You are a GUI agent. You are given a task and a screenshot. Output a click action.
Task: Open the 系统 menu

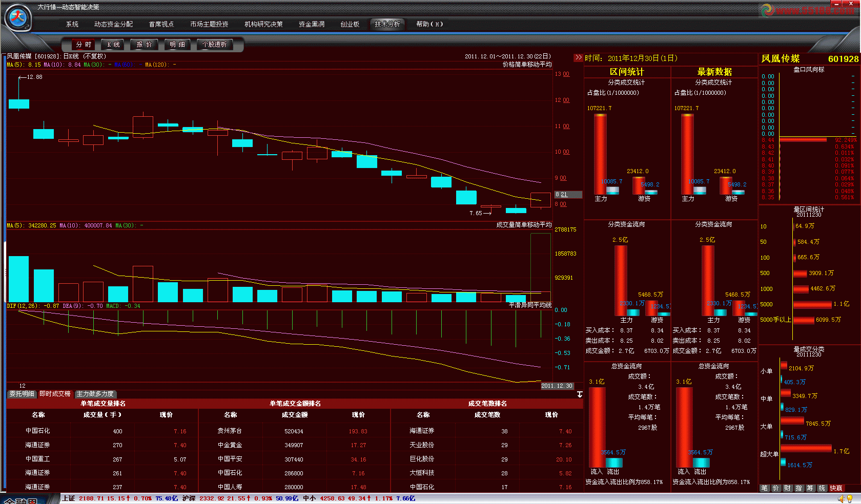point(72,24)
